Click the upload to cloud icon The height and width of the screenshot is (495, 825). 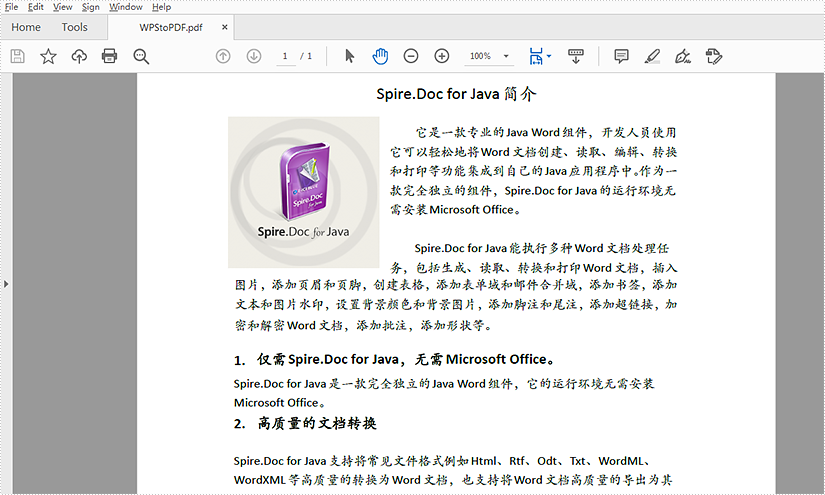(x=79, y=56)
